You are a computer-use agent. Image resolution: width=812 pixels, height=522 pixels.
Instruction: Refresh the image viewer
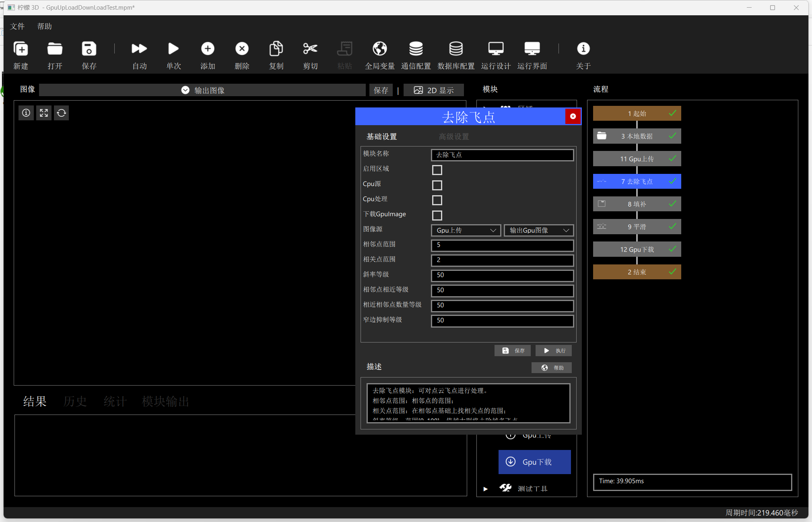[x=61, y=113]
